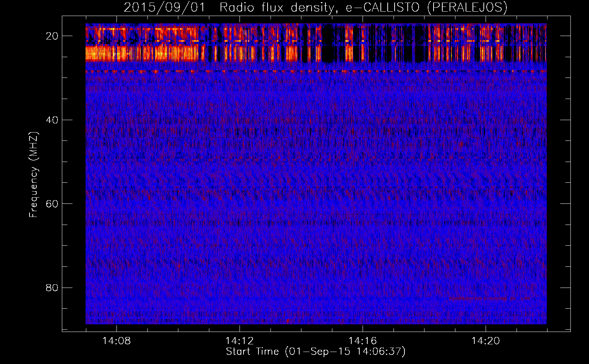
Task: Click the '40' frequency tick label
Action: click(52, 120)
